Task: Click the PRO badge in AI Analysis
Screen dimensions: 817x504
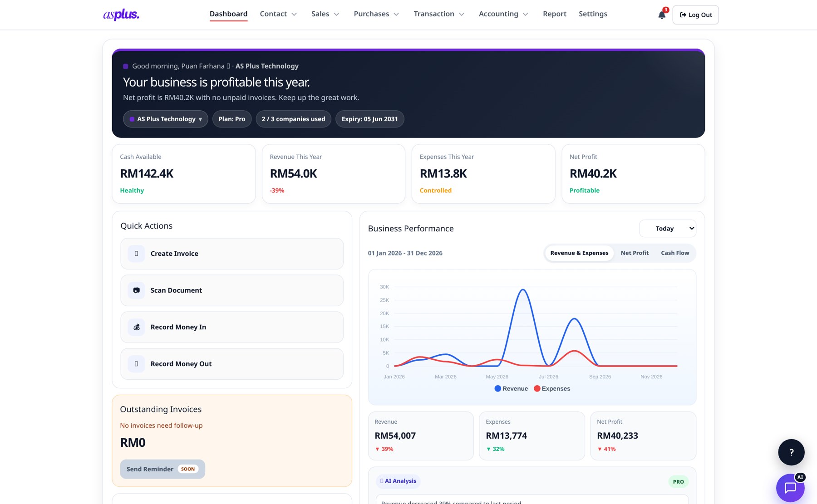Action: pos(678,482)
